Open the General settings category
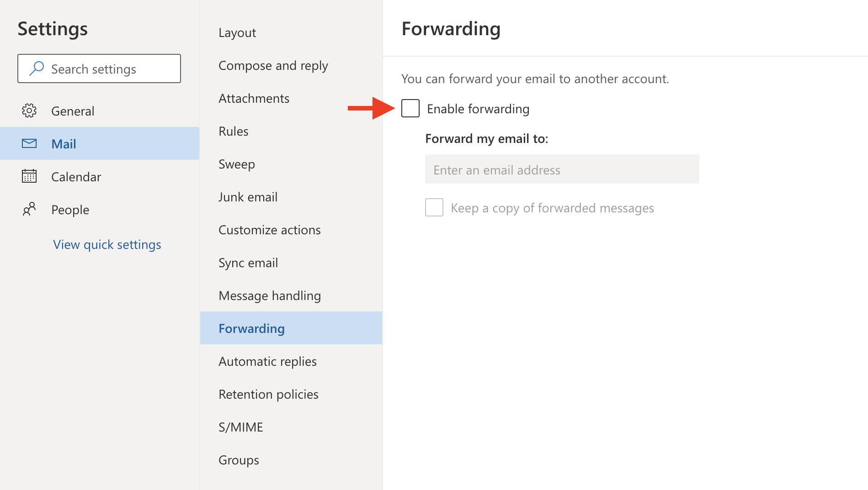 click(100, 111)
